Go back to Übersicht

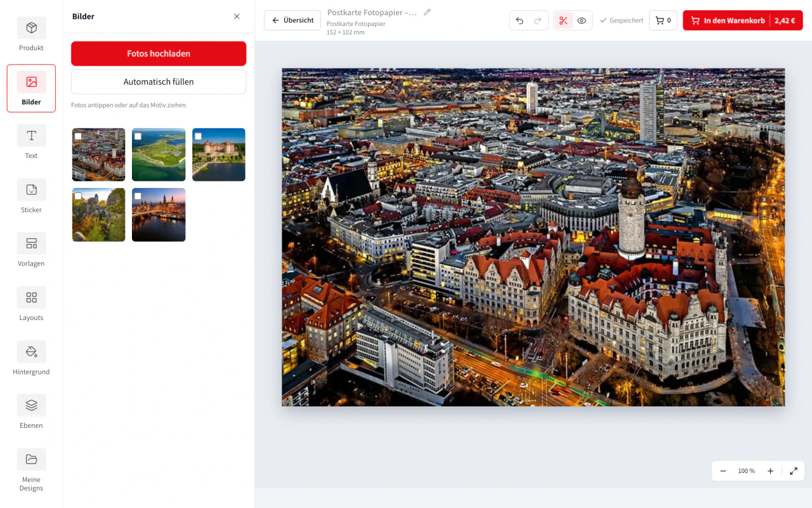292,20
